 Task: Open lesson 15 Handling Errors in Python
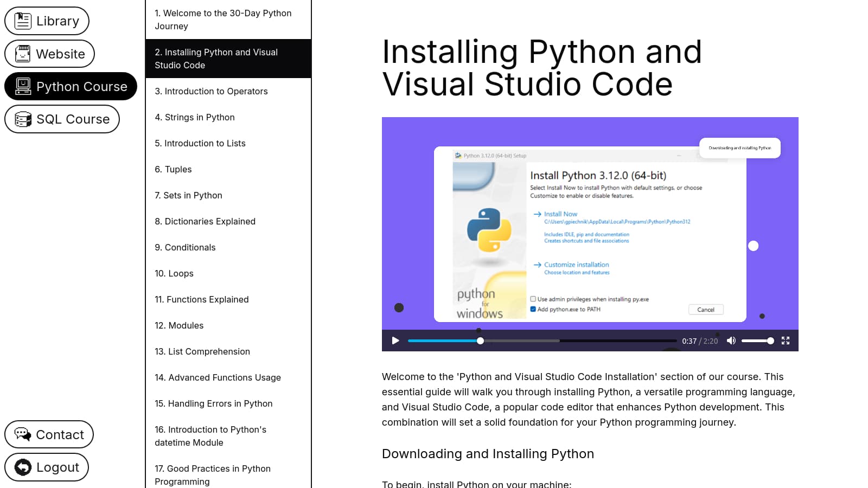[228, 403]
